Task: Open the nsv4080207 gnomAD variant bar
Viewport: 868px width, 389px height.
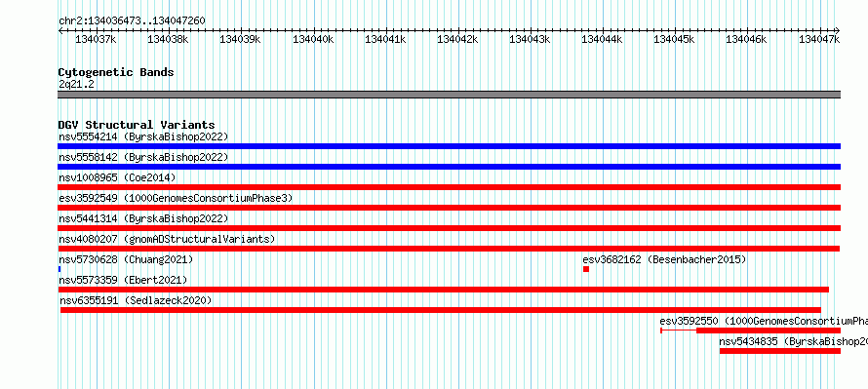Action: tap(449, 249)
